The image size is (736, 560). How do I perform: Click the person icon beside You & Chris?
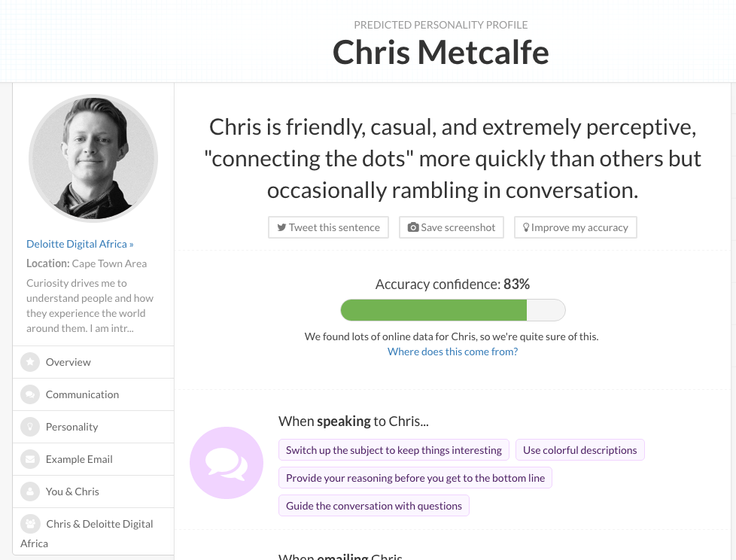click(x=30, y=492)
